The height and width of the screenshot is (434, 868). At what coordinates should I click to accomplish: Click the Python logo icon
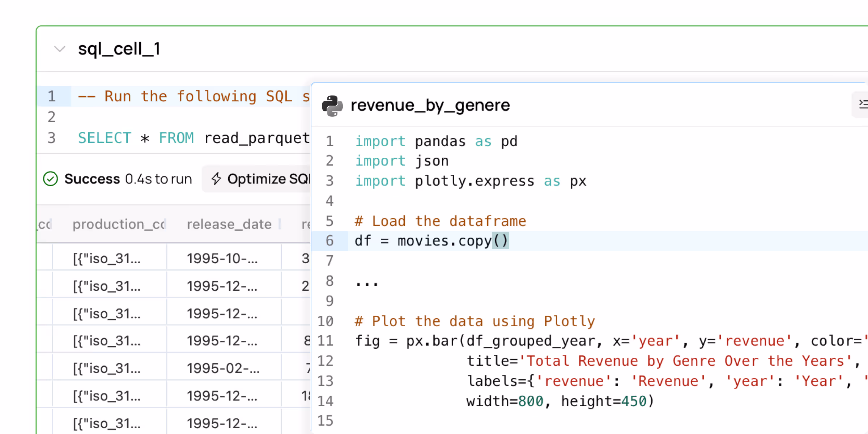(332, 106)
